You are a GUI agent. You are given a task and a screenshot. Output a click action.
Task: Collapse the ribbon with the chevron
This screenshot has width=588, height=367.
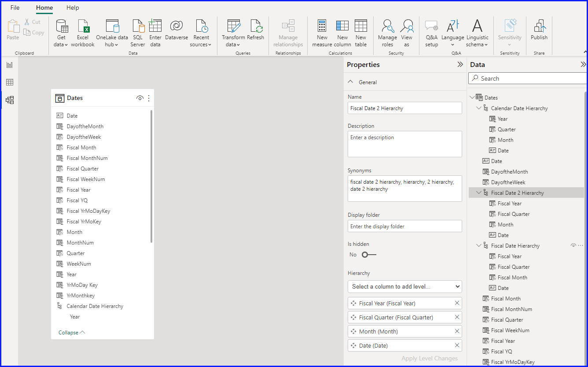[584, 52]
